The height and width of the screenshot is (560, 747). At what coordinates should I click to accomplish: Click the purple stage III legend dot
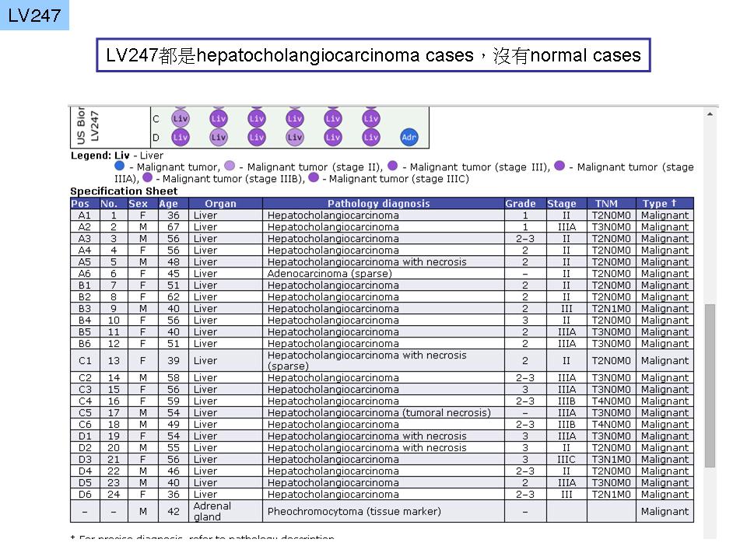pos(392,166)
